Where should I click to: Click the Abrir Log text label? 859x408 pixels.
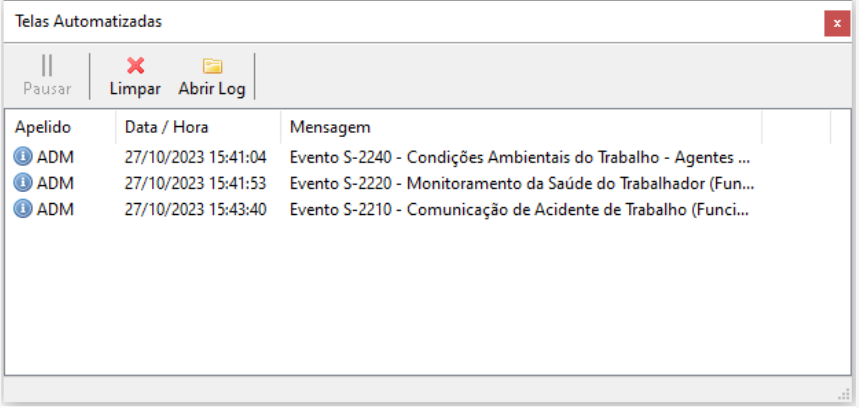coord(212,89)
